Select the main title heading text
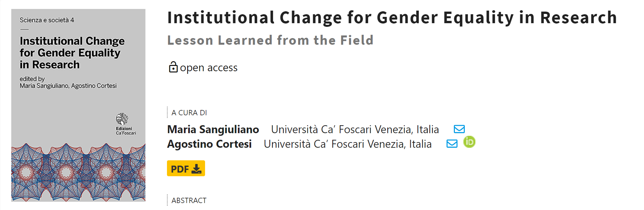 tap(392, 18)
